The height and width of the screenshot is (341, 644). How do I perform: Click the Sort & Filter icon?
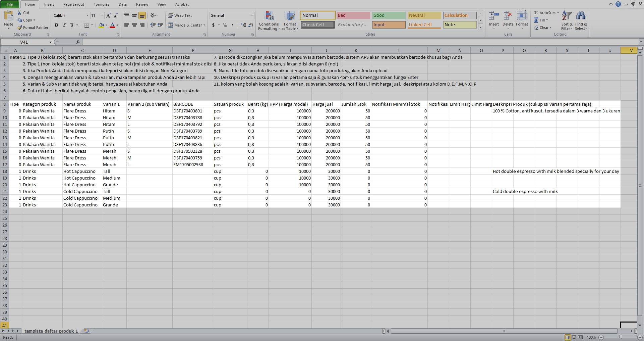[x=567, y=16]
